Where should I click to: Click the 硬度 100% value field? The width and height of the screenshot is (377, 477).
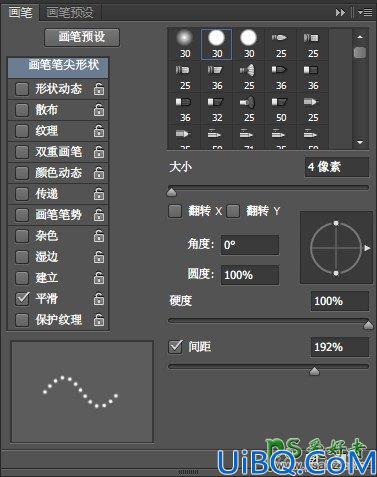pyautogui.click(x=340, y=301)
